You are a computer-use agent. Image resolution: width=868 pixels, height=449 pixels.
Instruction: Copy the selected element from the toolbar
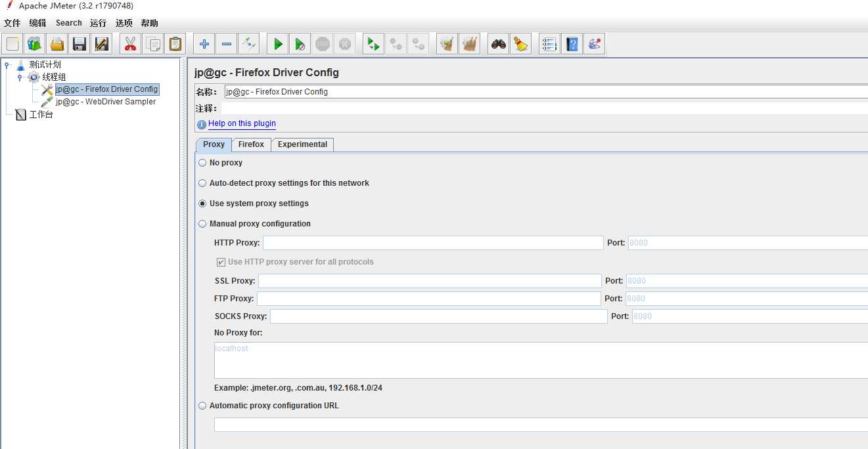tap(153, 44)
